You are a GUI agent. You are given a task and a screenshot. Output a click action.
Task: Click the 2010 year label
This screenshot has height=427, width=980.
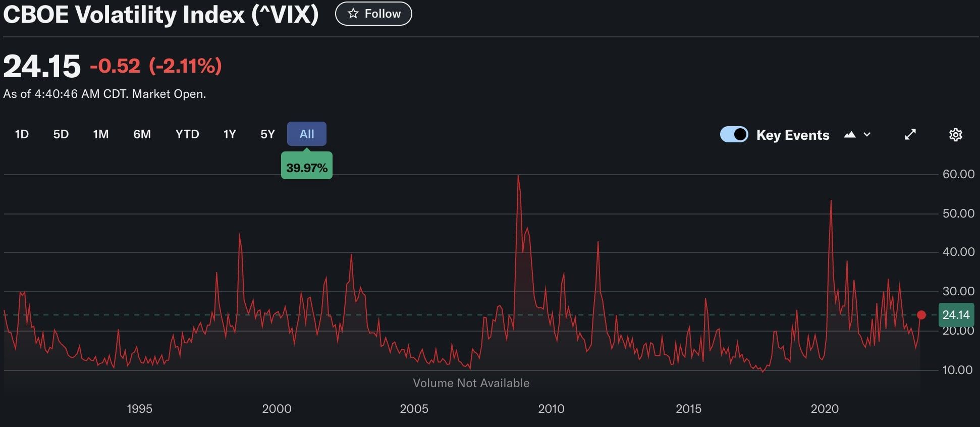(551, 409)
